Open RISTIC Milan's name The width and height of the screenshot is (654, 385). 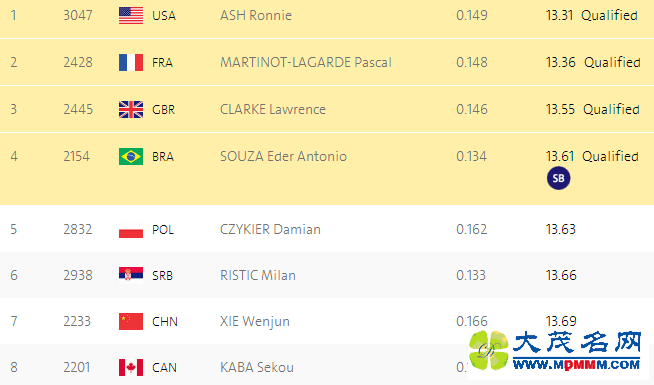[258, 275]
